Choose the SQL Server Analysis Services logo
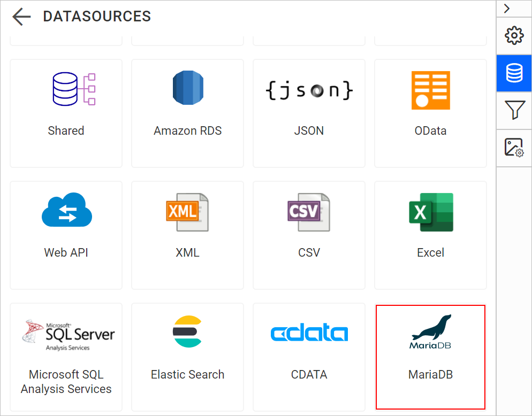Screen dimensions: 532x416 point(69,335)
